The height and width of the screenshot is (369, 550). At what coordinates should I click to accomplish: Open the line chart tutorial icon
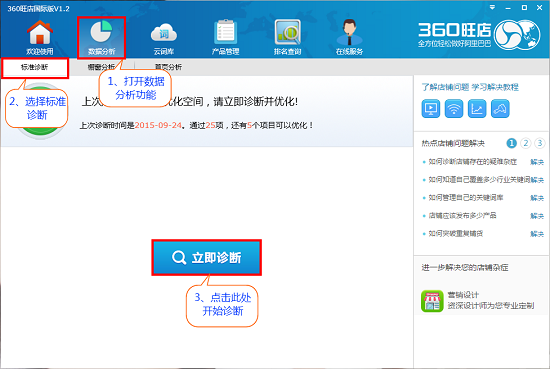[x=477, y=109]
